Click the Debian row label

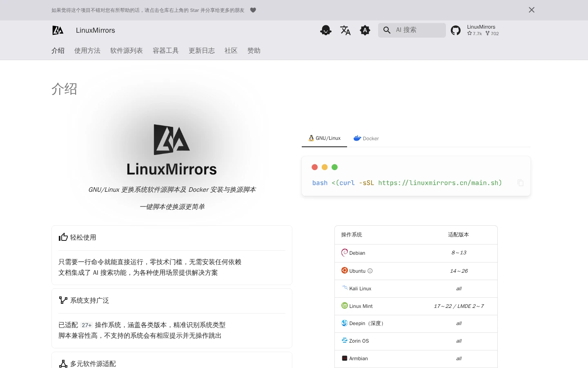(x=357, y=253)
